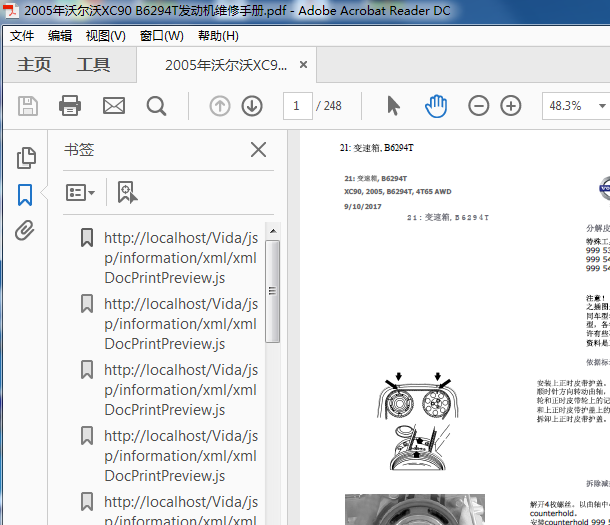Activate the Hand pan tool

coord(436,106)
